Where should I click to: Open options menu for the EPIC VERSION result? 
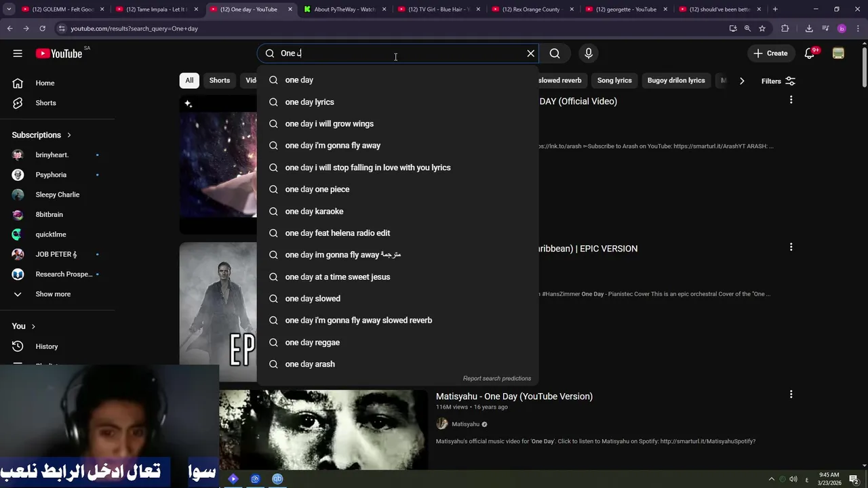pyautogui.click(x=791, y=247)
